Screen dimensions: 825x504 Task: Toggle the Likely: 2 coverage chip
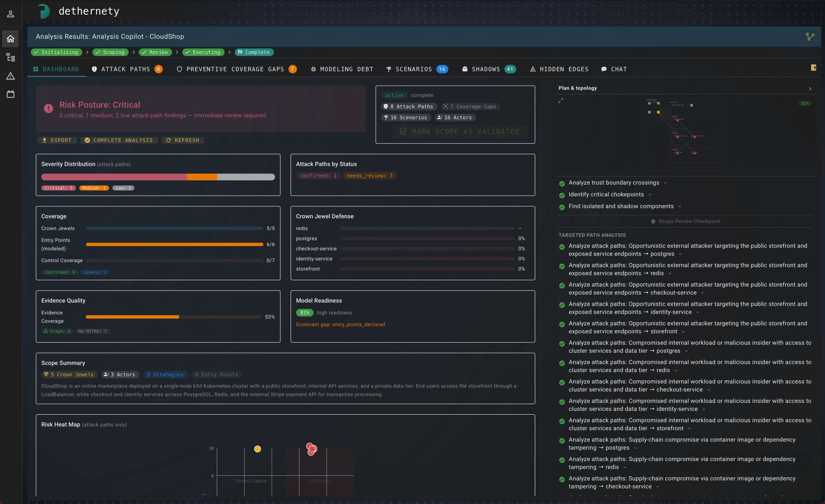pyautogui.click(x=95, y=272)
